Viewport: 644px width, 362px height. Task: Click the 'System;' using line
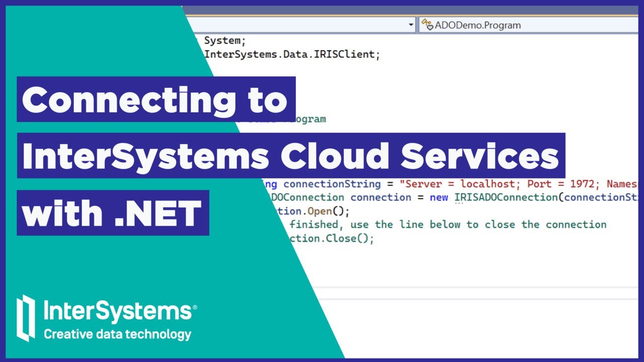pyautogui.click(x=225, y=41)
